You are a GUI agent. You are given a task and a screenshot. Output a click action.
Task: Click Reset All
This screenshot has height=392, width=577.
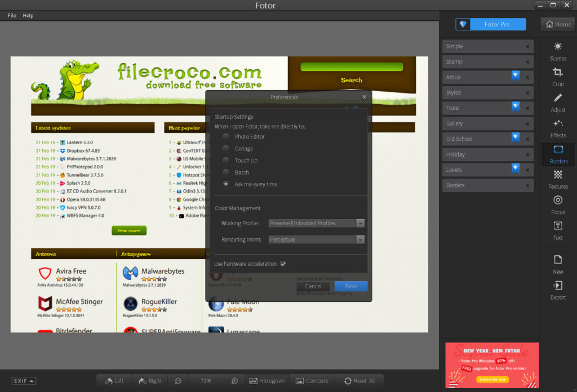tap(359, 381)
